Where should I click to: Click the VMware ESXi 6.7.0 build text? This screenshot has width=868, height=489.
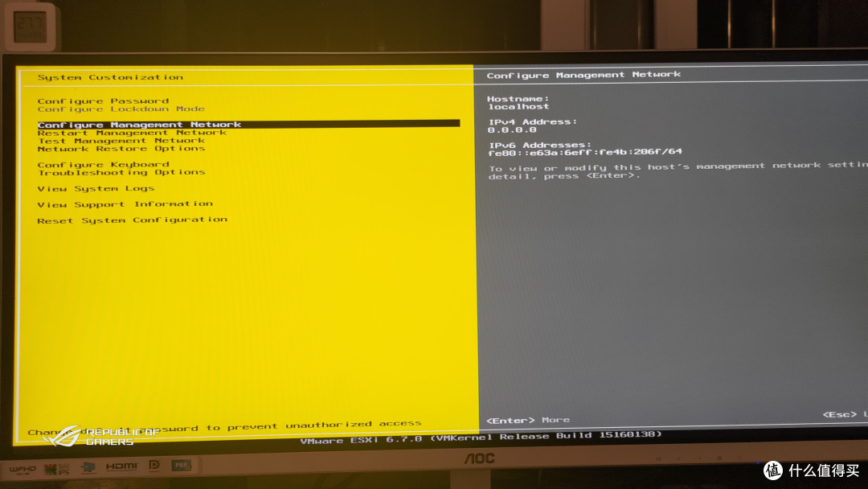coord(481,438)
